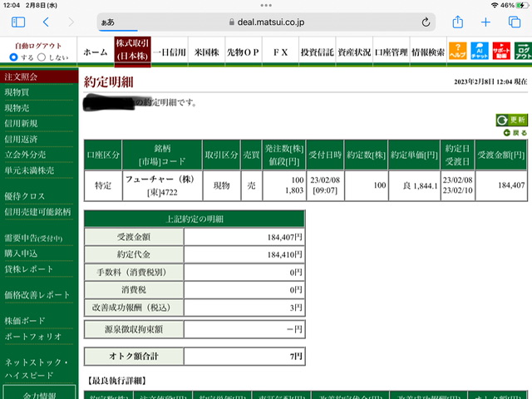Reload page with the refresh icon
The width and height of the screenshot is (532, 399).
(426, 22)
